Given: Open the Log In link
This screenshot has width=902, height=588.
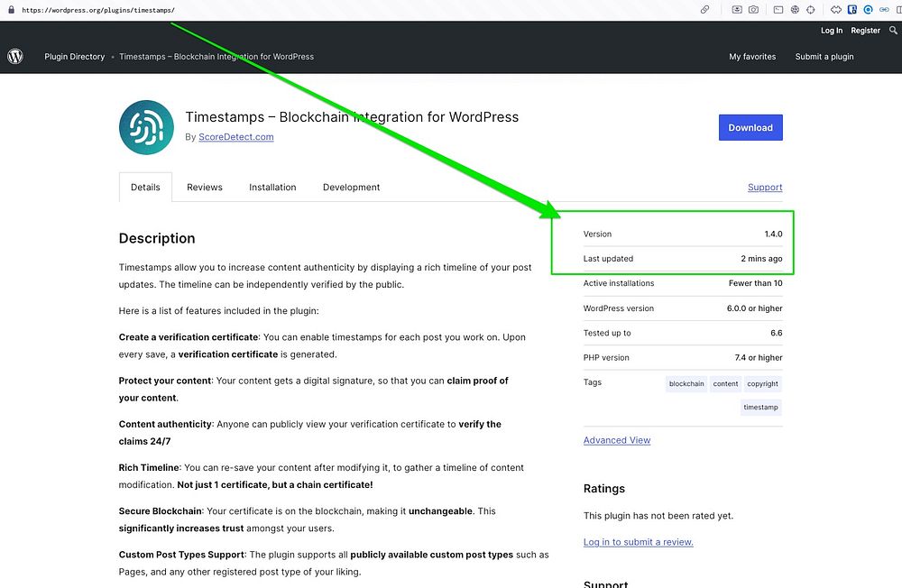Looking at the screenshot, I should coord(832,31).
